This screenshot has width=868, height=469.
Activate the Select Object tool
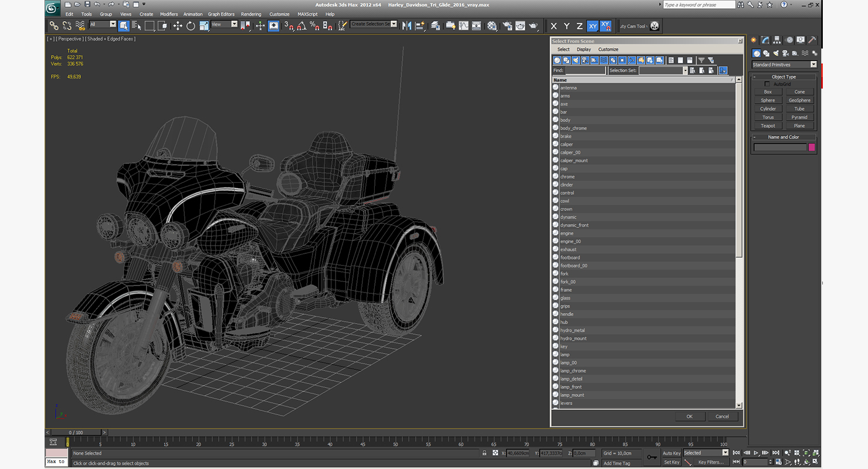point(124,26)
